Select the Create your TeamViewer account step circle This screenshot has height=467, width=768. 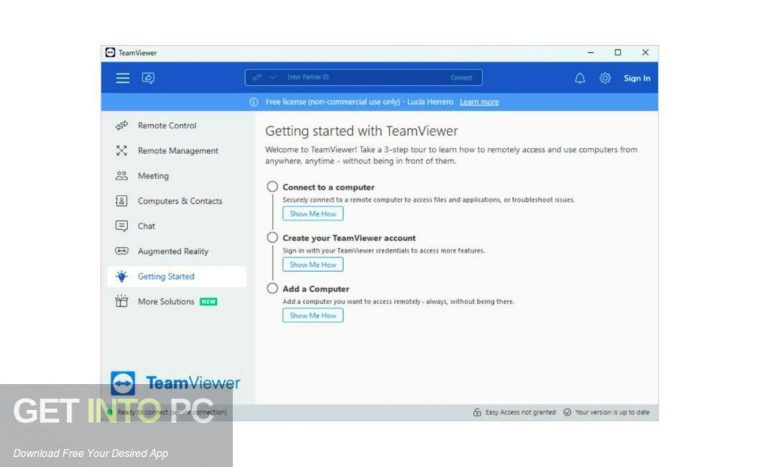(x=272, y=238)
